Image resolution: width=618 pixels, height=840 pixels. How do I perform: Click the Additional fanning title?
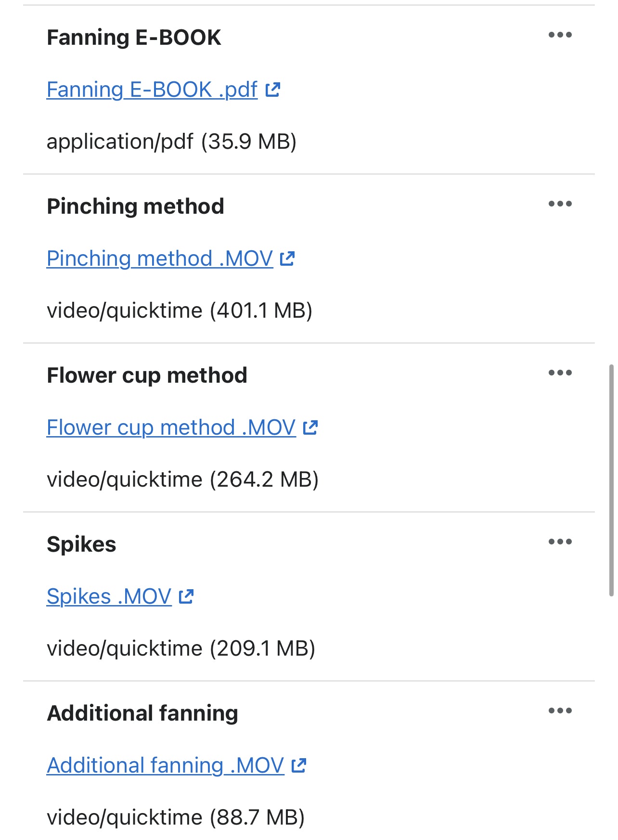(x=142, y=713)
